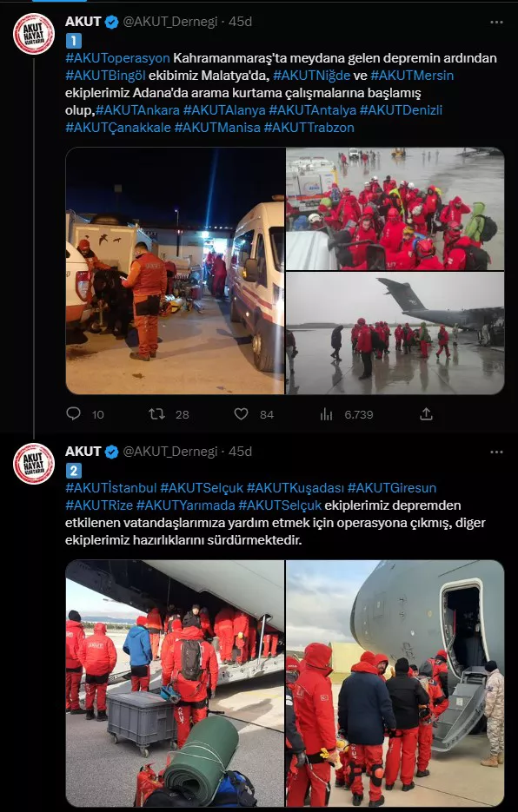This screenshot has width=518, height=812.
Task: Click verified badge next to AKUT in first tweet
Action: click(111, 22)
